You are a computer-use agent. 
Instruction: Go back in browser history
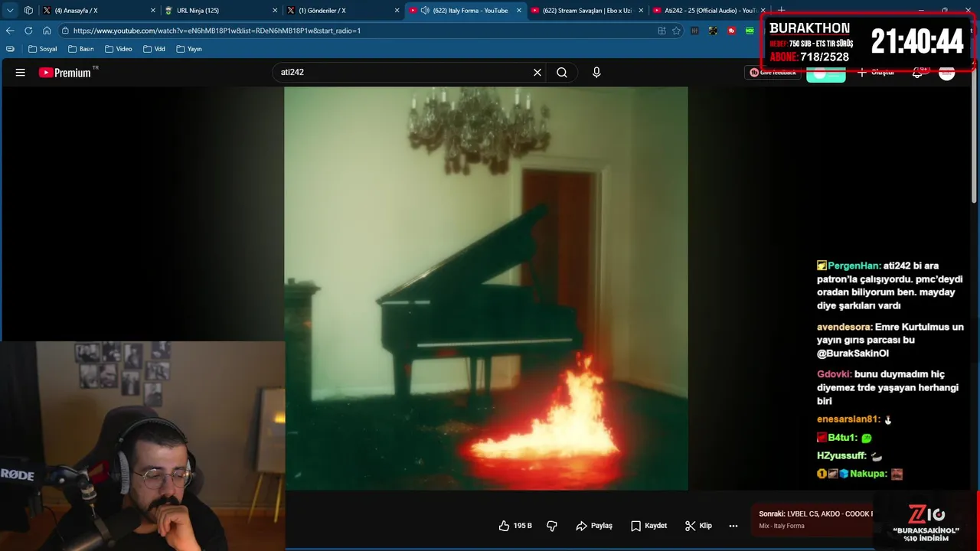[10, 31]
